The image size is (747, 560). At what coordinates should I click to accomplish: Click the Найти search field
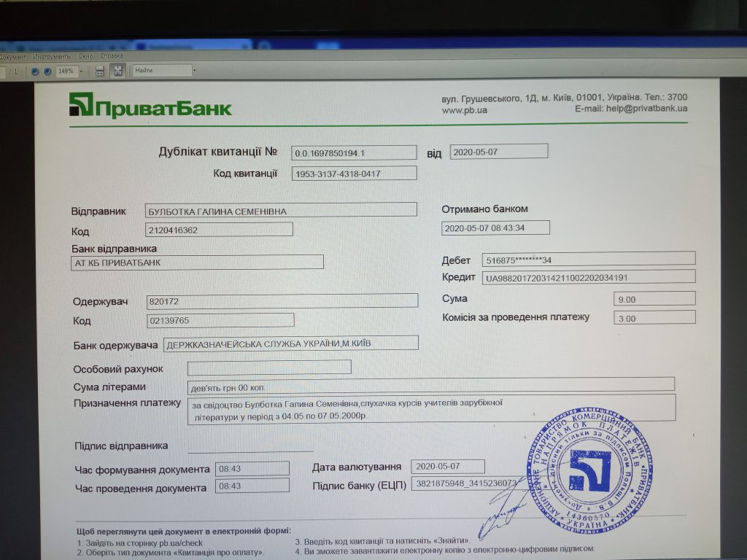pos(160,71)
